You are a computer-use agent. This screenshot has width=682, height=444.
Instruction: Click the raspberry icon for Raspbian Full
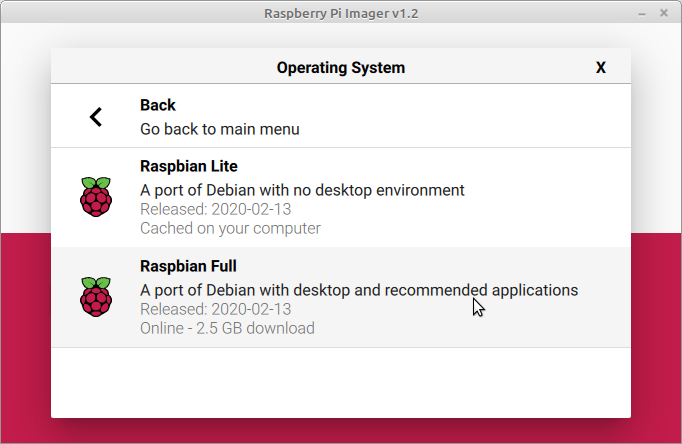(x=96, y=297)
